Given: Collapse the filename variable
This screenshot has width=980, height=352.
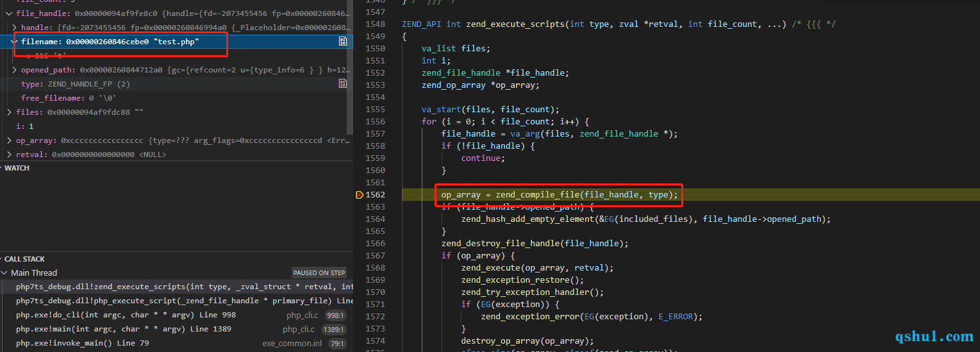Looking at the screenshot, I should [x=15, y=42].
